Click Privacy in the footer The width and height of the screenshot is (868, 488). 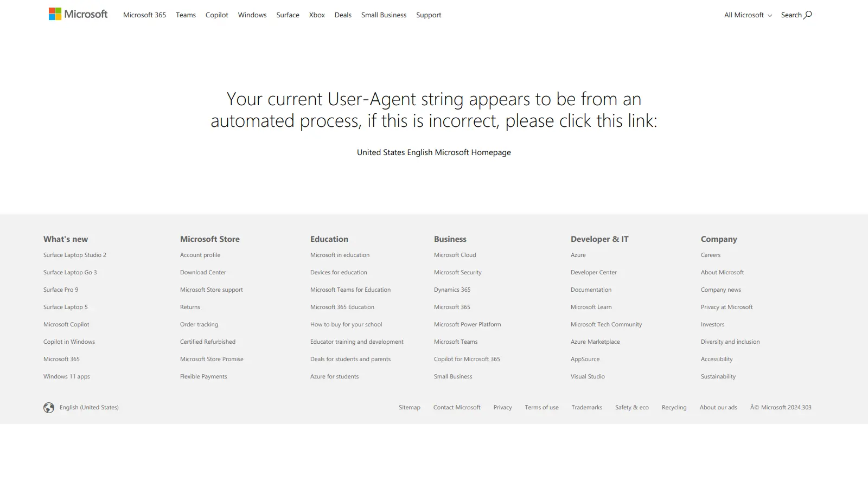click(502, 407)
